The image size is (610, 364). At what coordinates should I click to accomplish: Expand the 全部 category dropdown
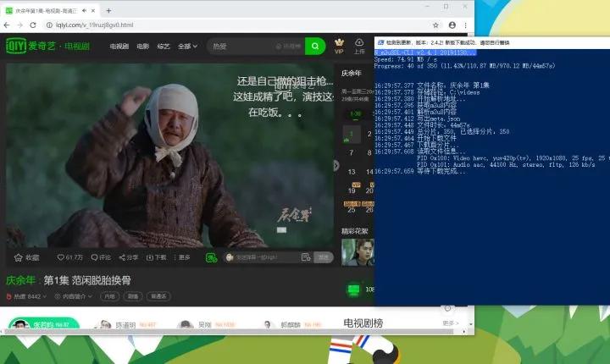pos(187,47)
